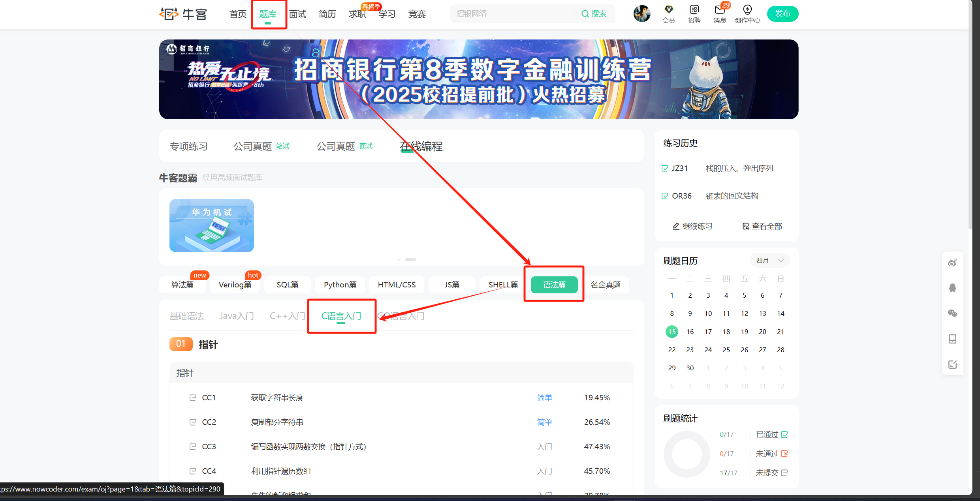Click status icon for CC2 row
The image size is (980, 501).
tap(193, 422)
